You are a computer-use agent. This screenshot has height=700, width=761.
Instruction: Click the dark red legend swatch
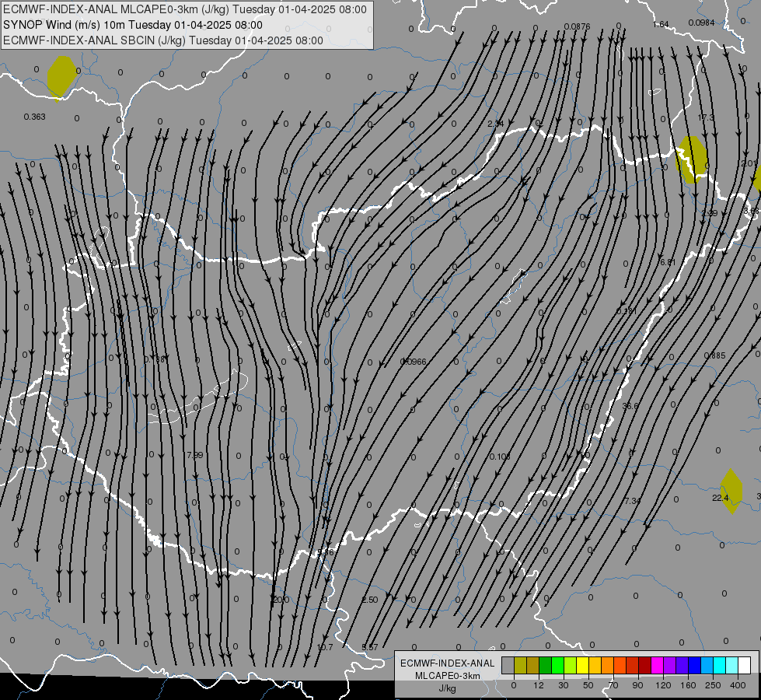click(x=645, y=665)
